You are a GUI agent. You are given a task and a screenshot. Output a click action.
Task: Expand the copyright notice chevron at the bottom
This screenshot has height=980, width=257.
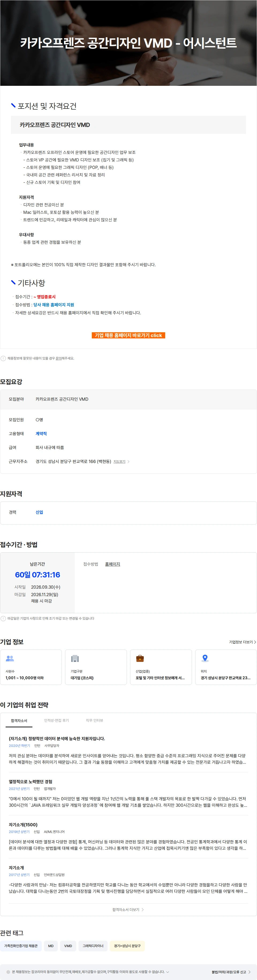click(x=168, y=972)
